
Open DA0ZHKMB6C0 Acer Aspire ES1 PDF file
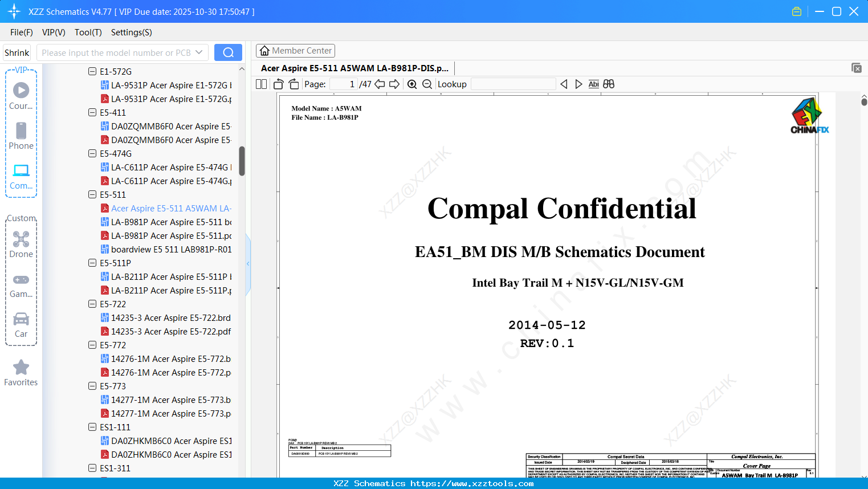point(166,454)
